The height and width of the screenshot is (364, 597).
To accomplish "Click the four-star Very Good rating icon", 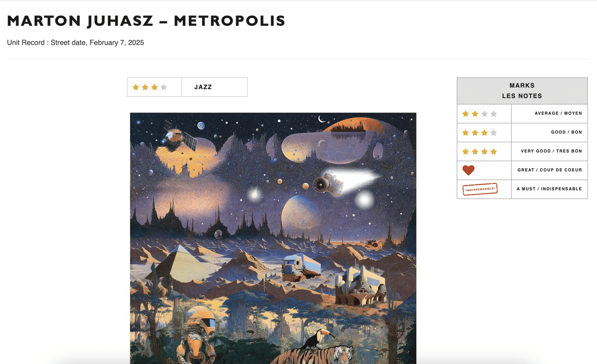I will (480, 152).
